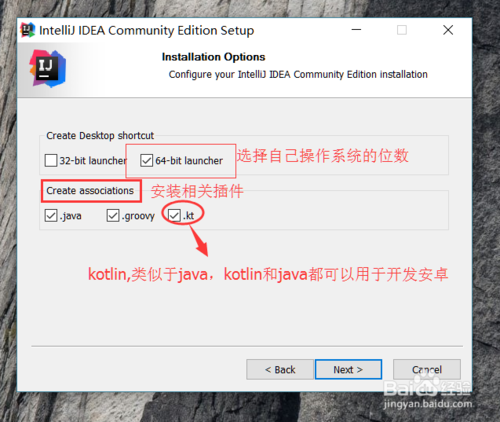This screenshot has width=500, height=422.
Task: Uncheck the .kt association checkbox
Action: click(174, 215)
